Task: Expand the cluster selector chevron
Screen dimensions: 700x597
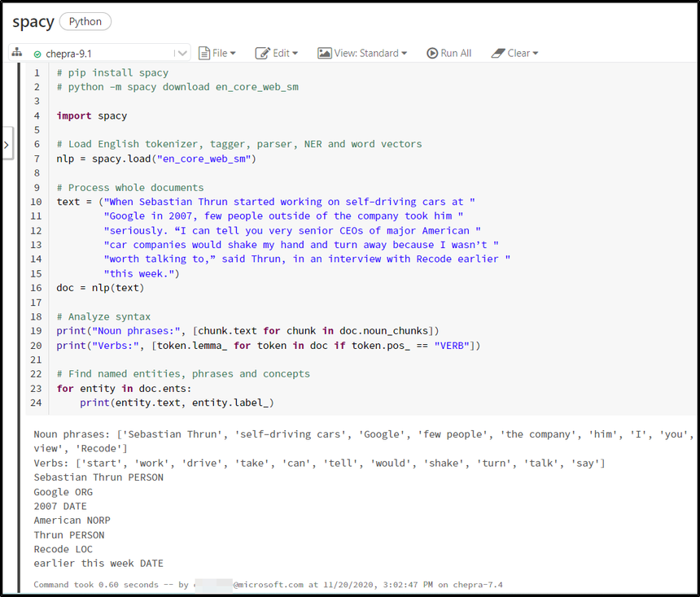Action: click(x=182, y=54)
